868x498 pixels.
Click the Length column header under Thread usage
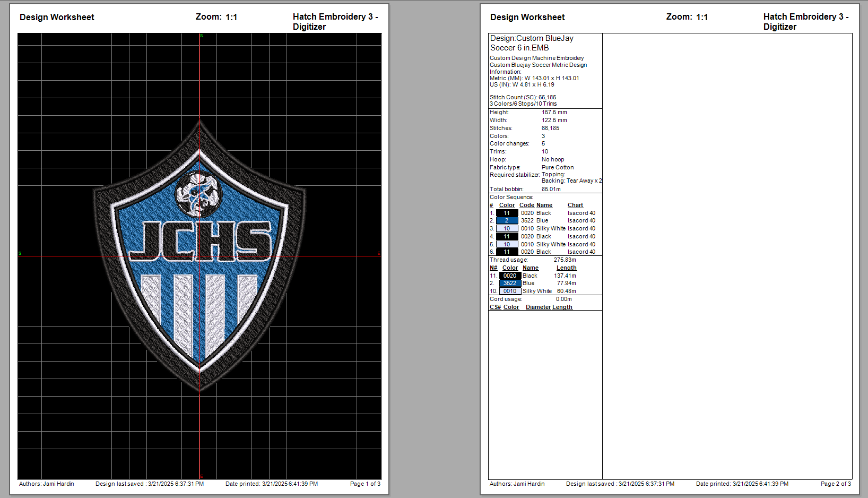click(x=566, y=268)
